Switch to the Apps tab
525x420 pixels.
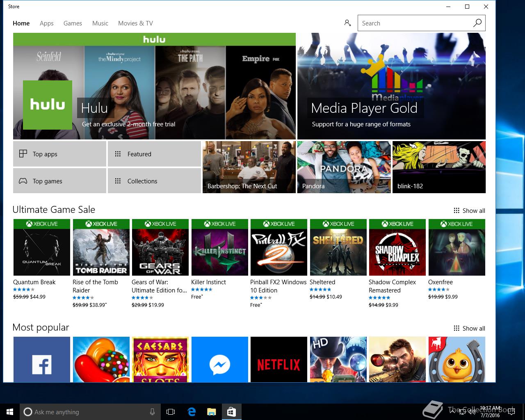(47, 23)
